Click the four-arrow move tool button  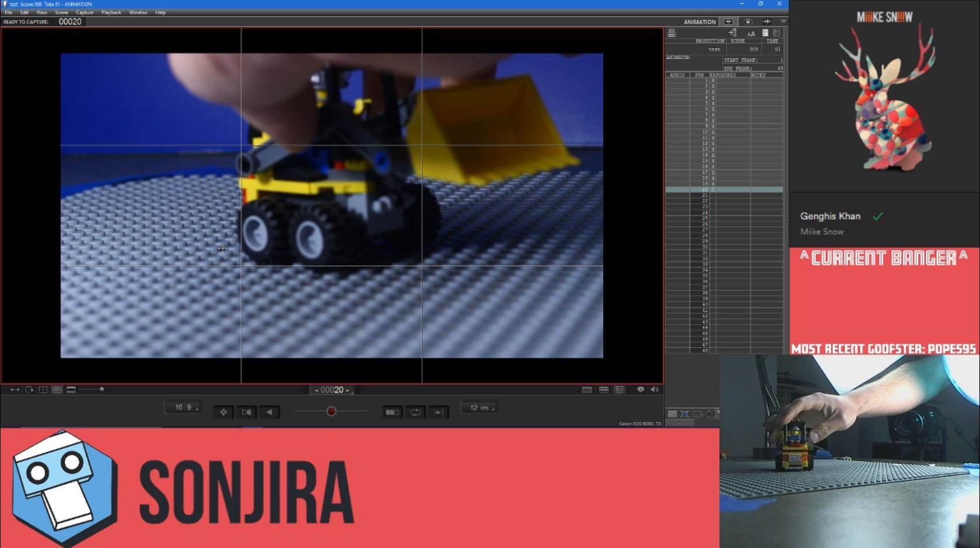click(223, 412)
